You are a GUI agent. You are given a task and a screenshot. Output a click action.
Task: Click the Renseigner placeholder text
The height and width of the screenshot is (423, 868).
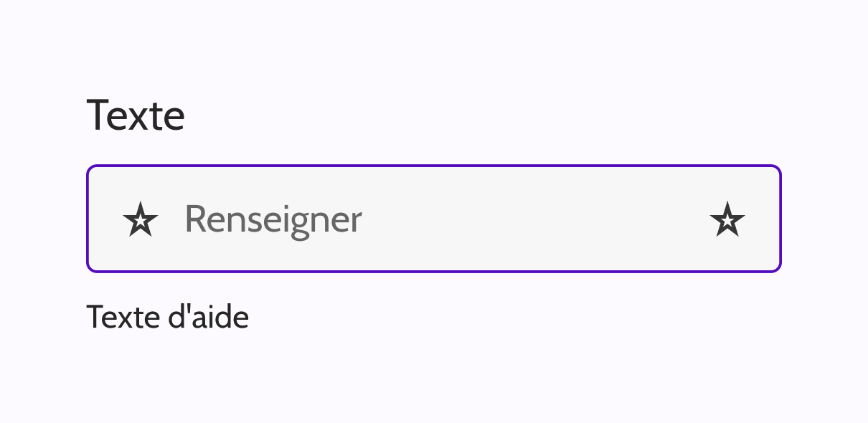pos(273,219)
